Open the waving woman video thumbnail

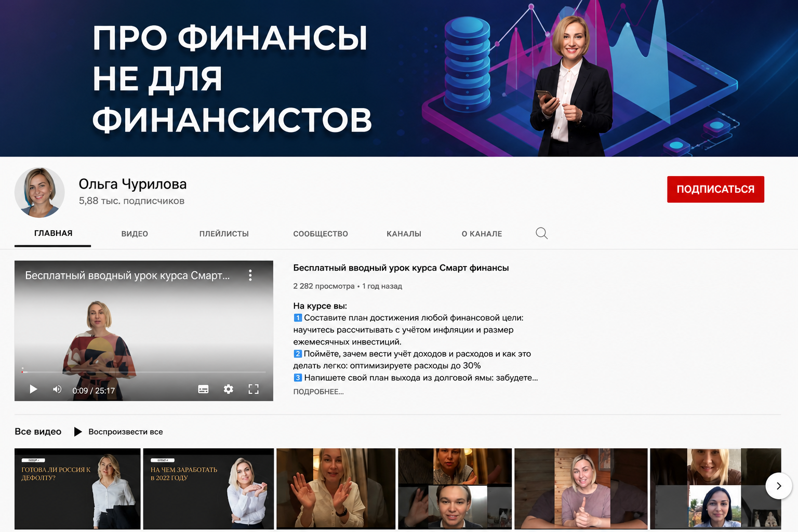[x=336, y=488]
